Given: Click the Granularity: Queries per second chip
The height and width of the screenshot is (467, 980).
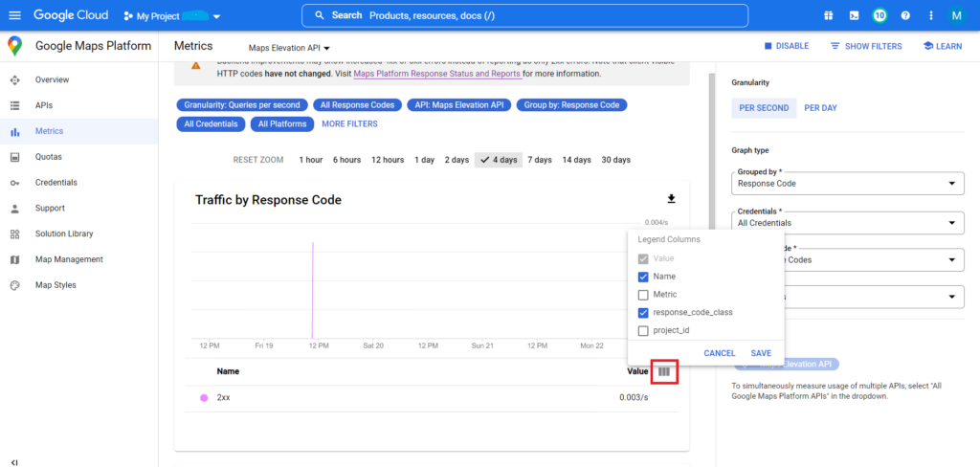Looking at the screenshot, I should [x=242, y=105].
